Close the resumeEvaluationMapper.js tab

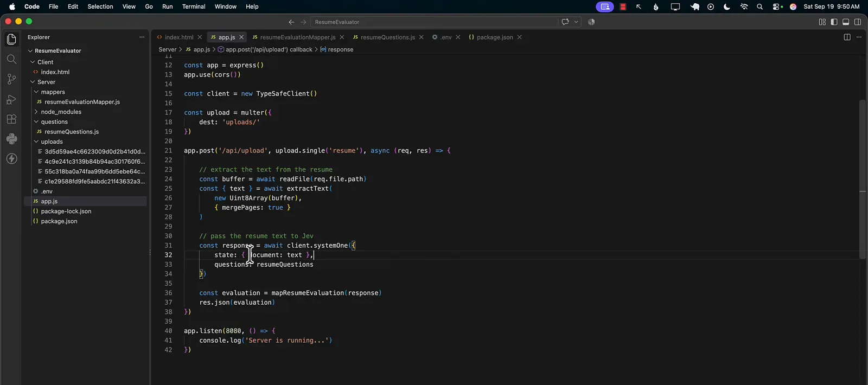pos(342,37)
